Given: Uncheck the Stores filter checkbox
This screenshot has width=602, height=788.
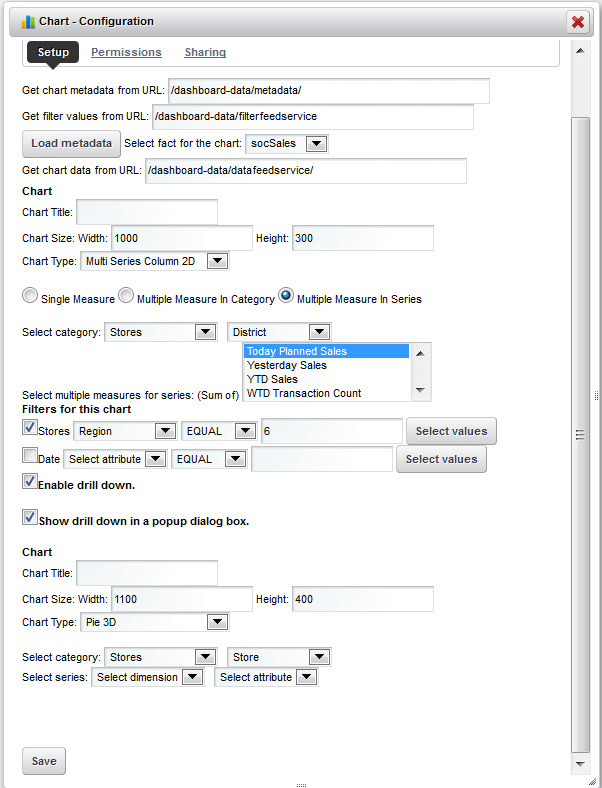Looking at the screenshot, I should point(30,429).
